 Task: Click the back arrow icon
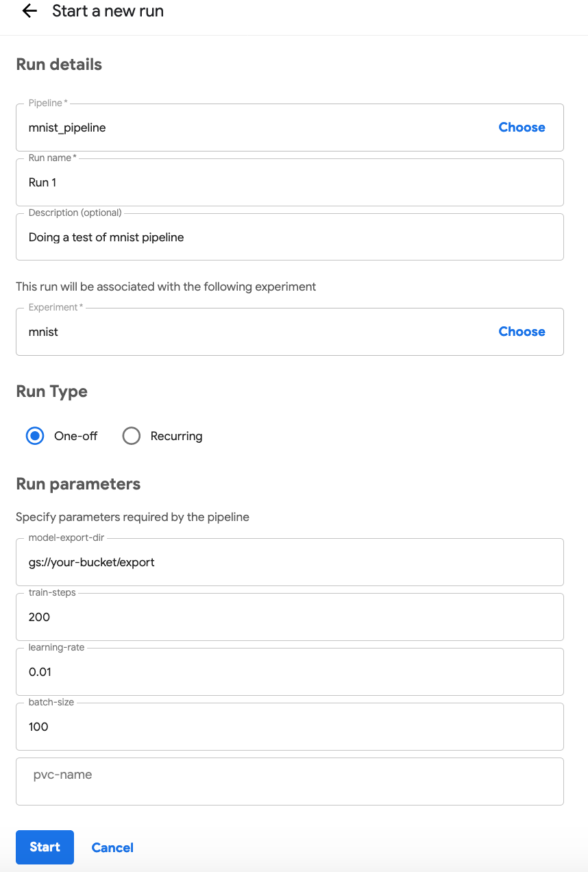(29, 11)
